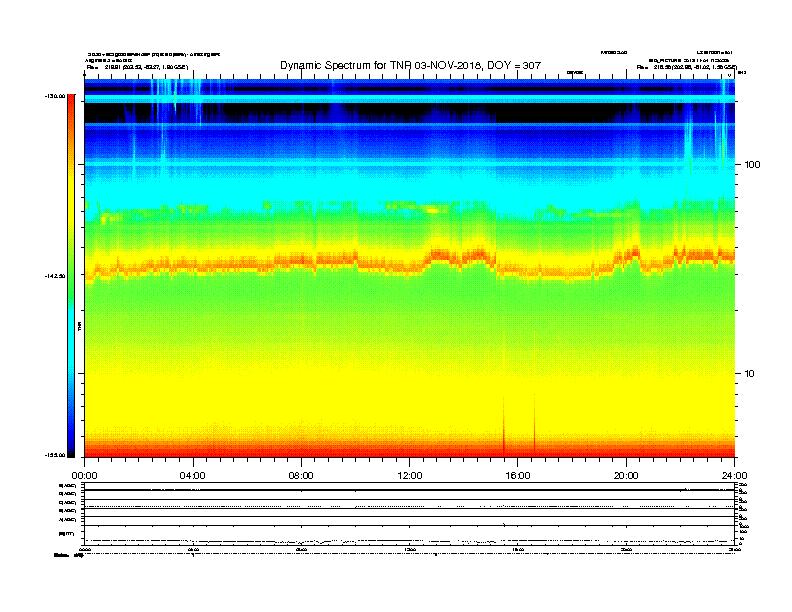Click the 10 frequency axis label
Viewport: 792px width, 612px height.
click(x=750, y=374)
